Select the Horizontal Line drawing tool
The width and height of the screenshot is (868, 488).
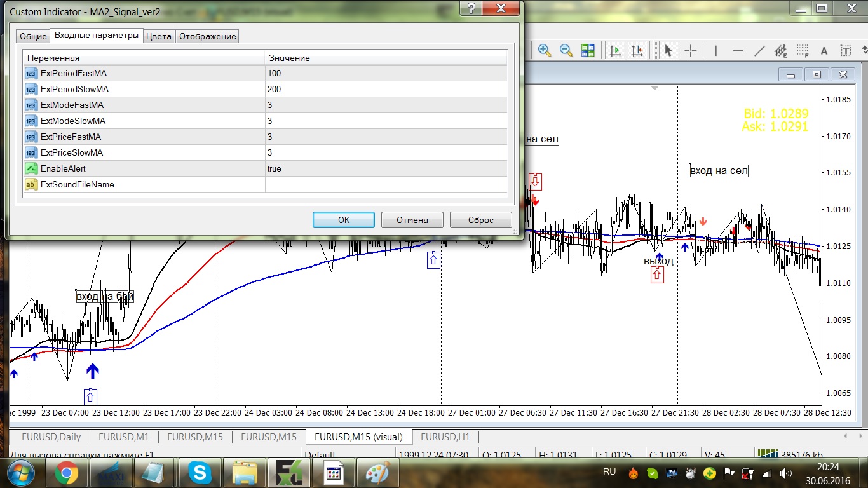point(738,51)
